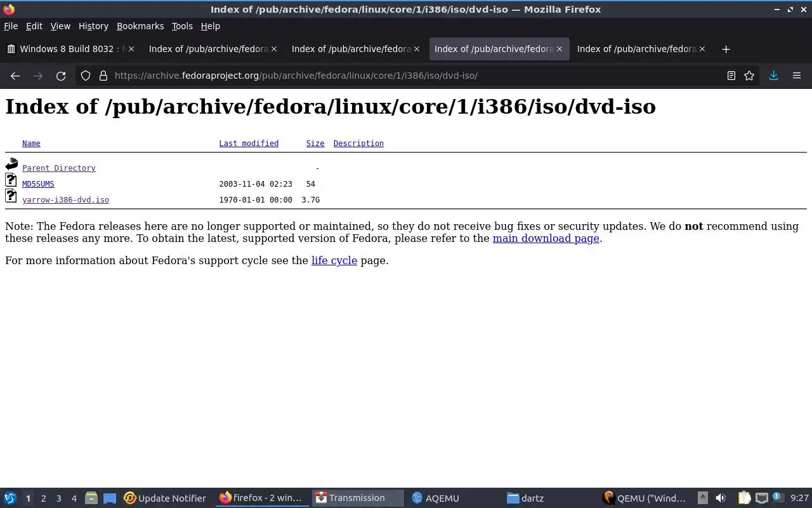Screen dimensions: 812x508
Task: Open the Firefox downloads panel
Action: tap(773, 76)
